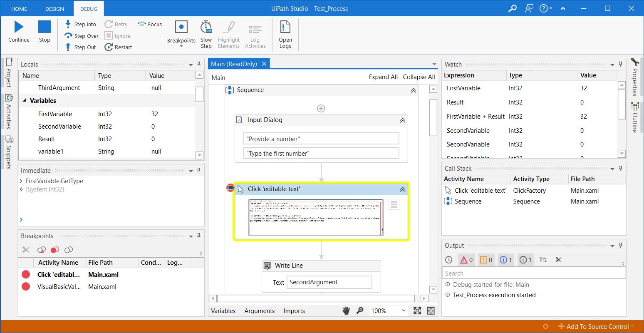The image size is (644, 333).
Task: Switch to the HOME tab
Action: click(19, 9)
